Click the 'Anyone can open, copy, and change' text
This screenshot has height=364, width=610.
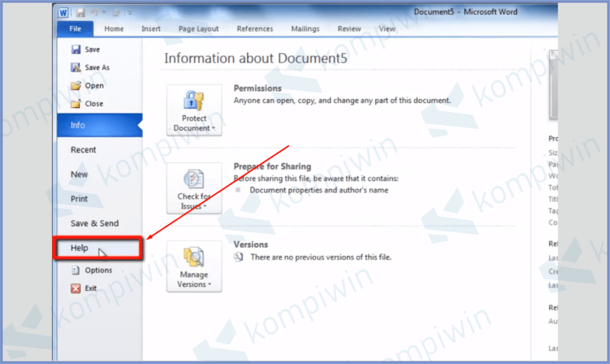click(342, 101)
